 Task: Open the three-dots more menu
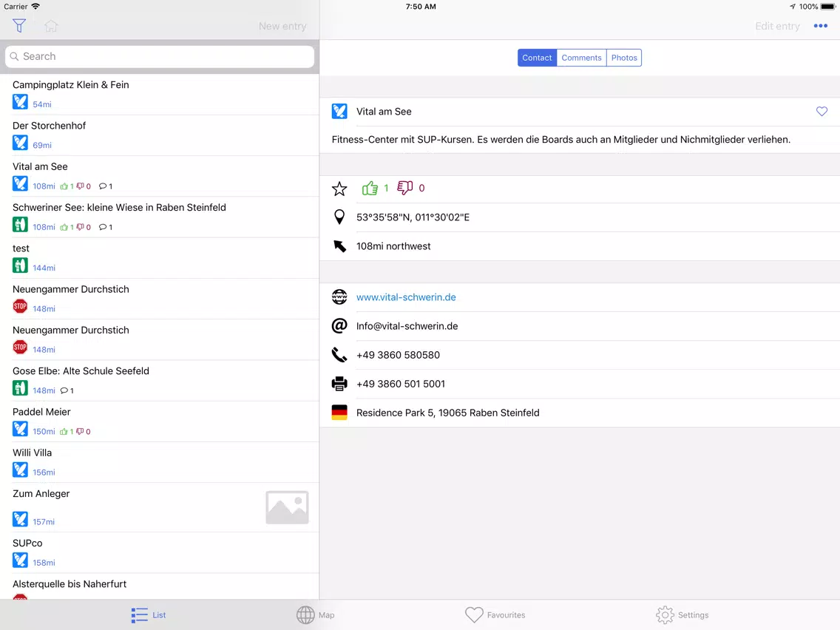(820, 26)
